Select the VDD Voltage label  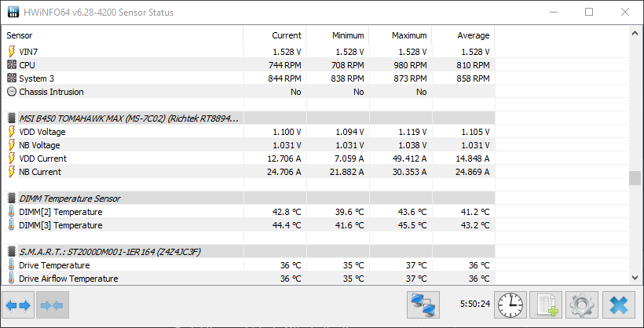point(42,132)
